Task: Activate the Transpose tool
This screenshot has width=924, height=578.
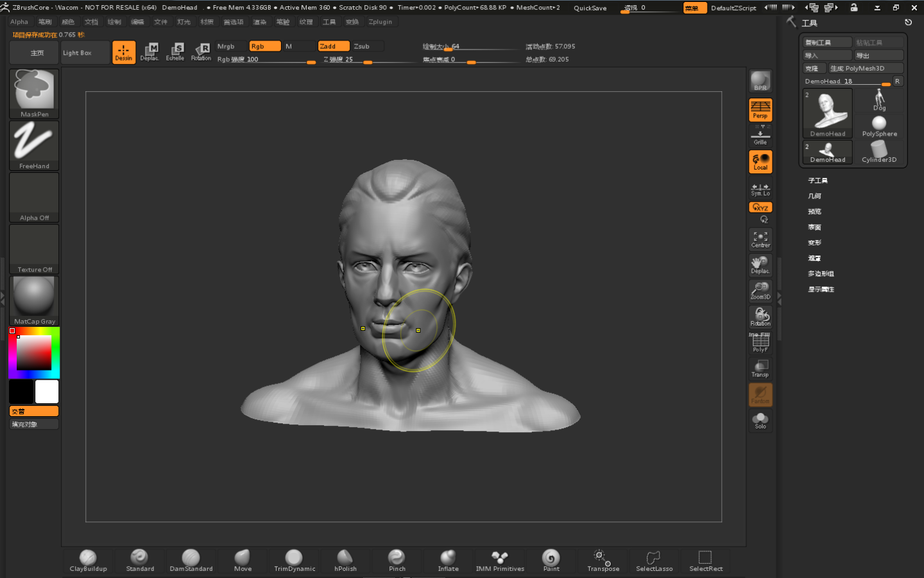Action: [603, 560]
